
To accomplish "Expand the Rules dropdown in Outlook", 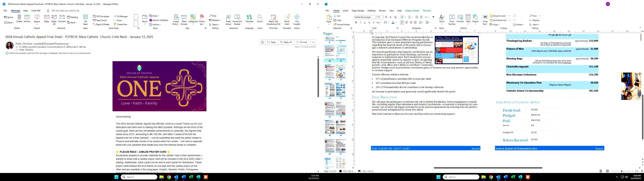I will coord(155,16).
